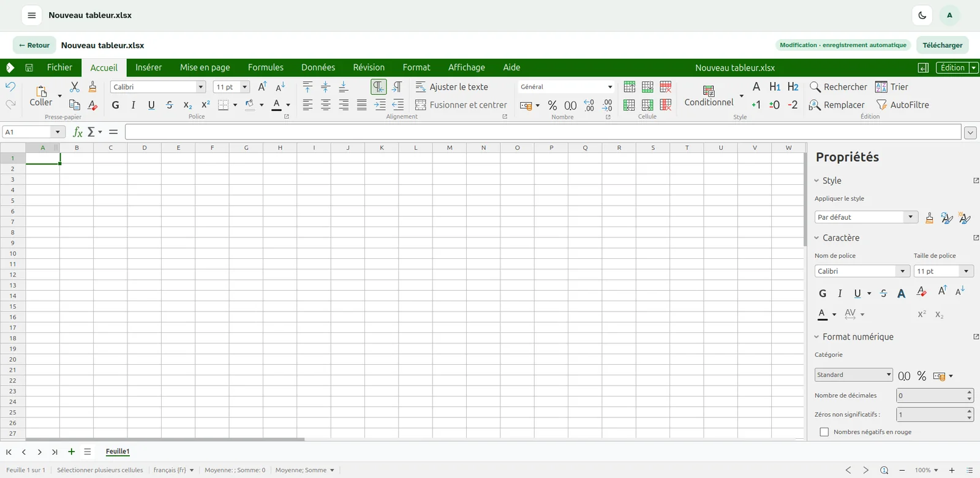Click the Copy icon in the clipboard group
The width and height of the screenshot is (980, 478).
[x=75, y=105]
